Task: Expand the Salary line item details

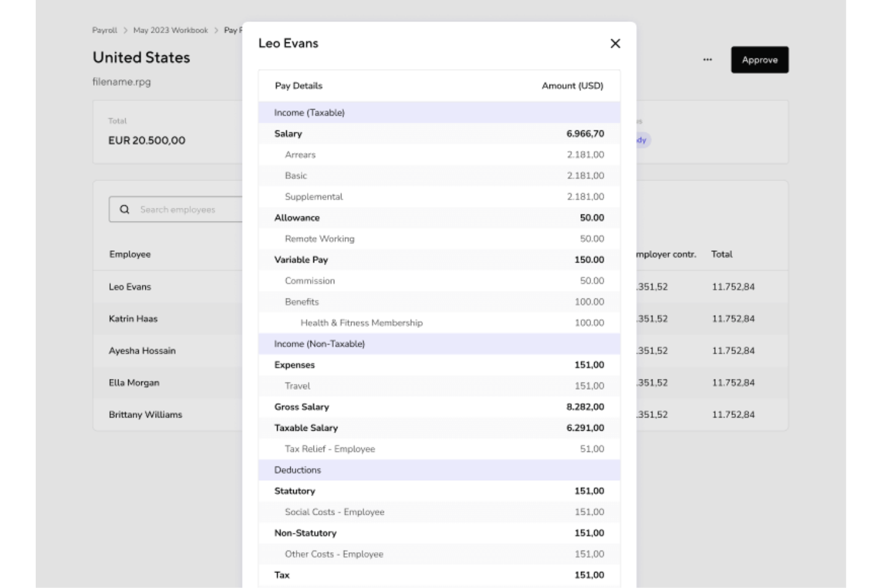Action: (x=288, y=133)
